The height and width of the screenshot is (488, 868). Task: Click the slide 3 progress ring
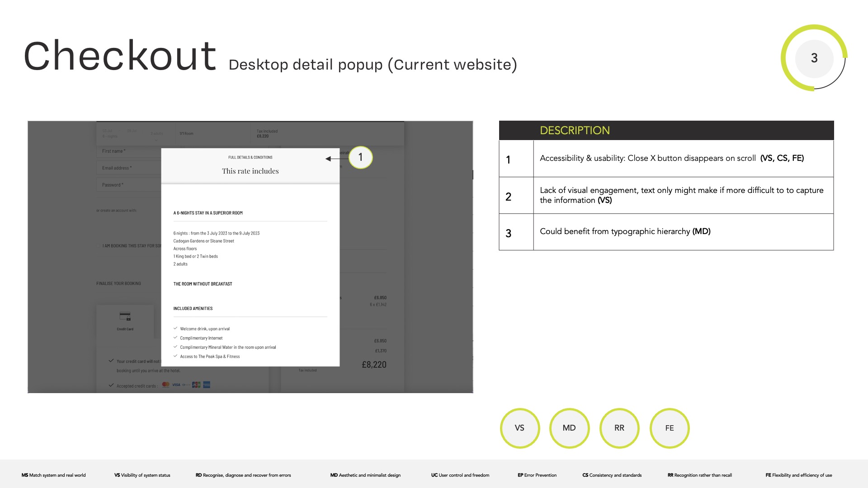click(x=814, y=58)
